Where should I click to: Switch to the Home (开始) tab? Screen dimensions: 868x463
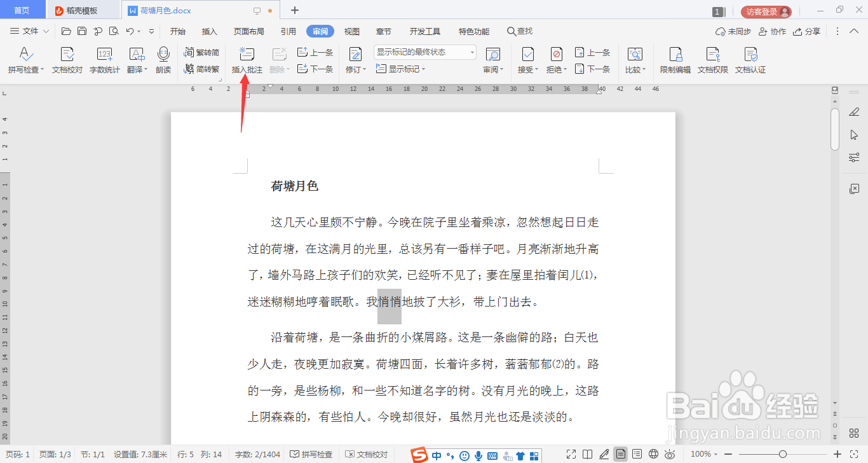click(178, 31)
